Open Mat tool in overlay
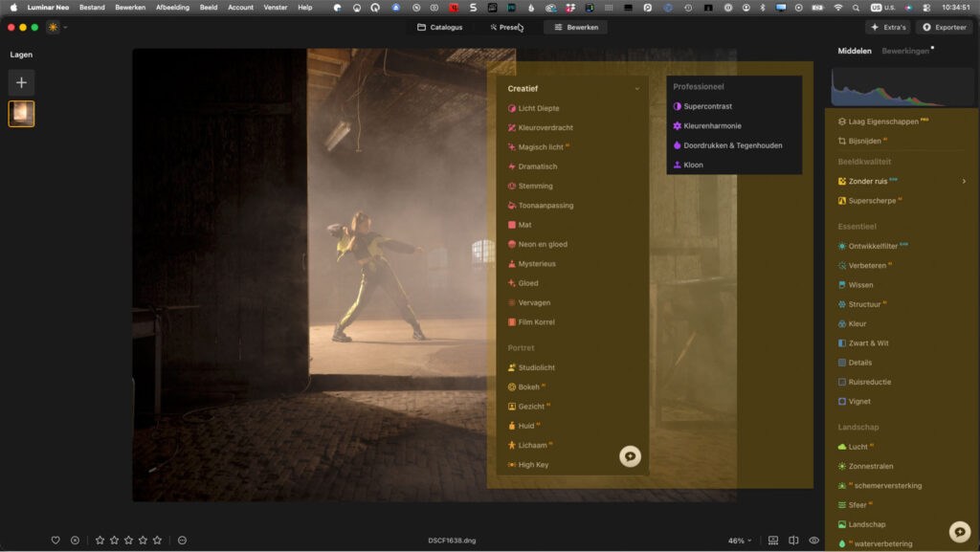Image resolution: width=980 pixels, height=552 pixels. [x=520, y=225]
